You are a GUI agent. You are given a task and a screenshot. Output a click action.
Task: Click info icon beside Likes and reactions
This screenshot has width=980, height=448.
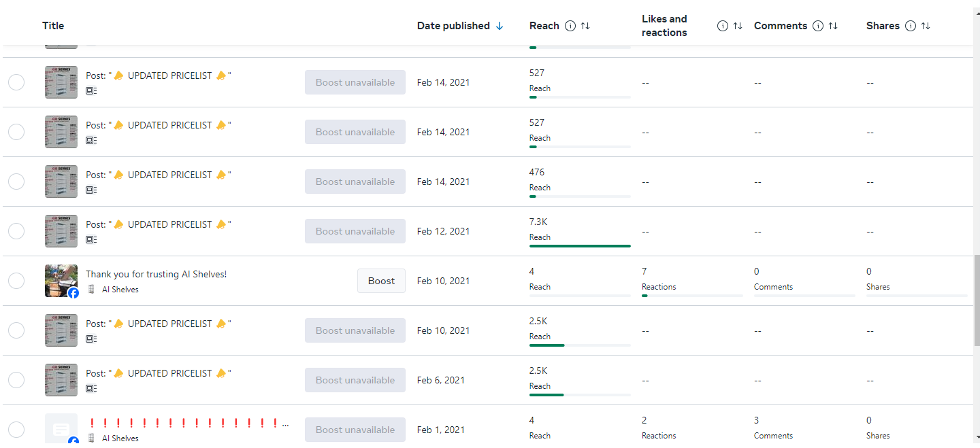point(723,26)
